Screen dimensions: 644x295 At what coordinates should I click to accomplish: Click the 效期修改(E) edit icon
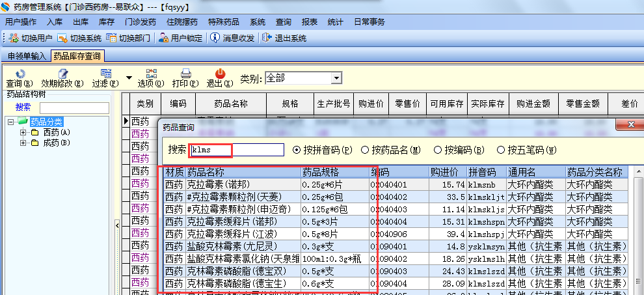tap(62, 74)
